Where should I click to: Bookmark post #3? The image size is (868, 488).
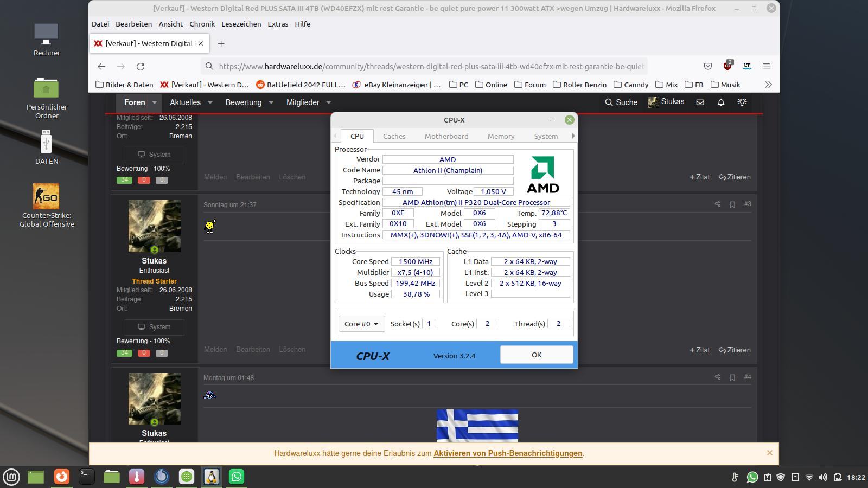pyautogui.click(x=732, y=204)
